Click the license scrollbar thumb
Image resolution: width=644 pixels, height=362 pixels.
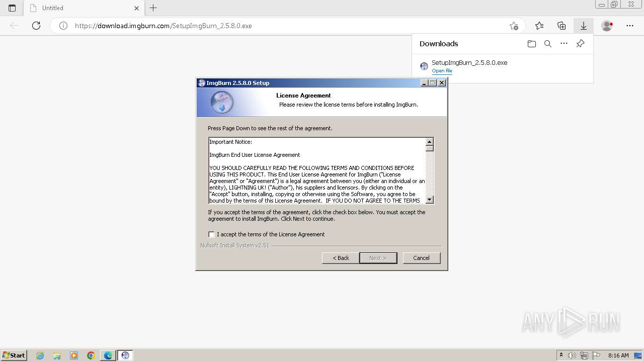click(x=430, y=148)
